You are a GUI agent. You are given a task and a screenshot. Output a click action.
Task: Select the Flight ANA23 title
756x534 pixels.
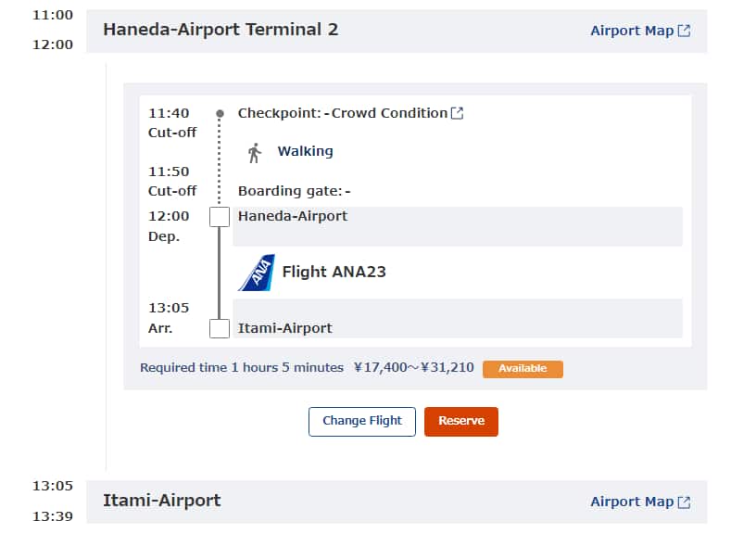(x=334, y=272)
